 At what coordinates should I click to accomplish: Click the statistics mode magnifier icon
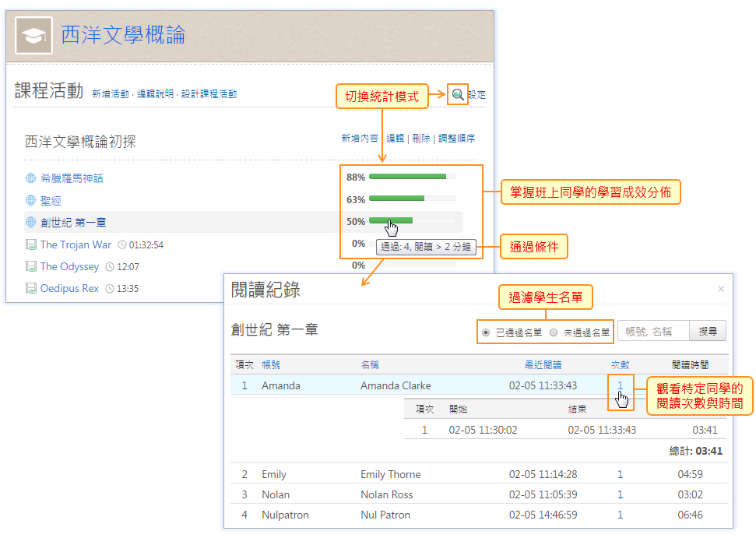458,94
